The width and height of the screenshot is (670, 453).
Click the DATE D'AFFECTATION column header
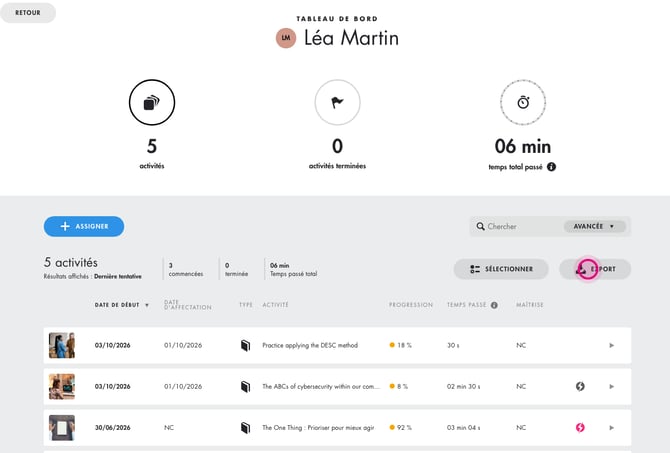188,305
